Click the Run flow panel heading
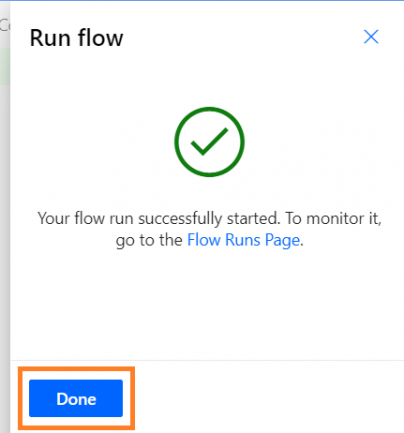The width and height of the screenshot is (404, 433). pyautogui.click(x=77, y=38)
